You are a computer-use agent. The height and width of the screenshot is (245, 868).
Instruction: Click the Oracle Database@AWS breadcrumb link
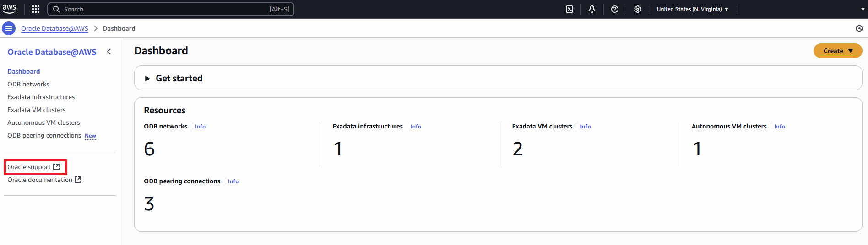pos(54,28)
